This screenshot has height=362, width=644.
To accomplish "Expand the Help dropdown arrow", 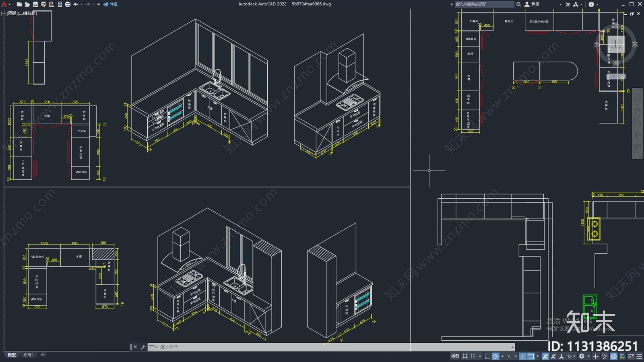I will point(597,4).
